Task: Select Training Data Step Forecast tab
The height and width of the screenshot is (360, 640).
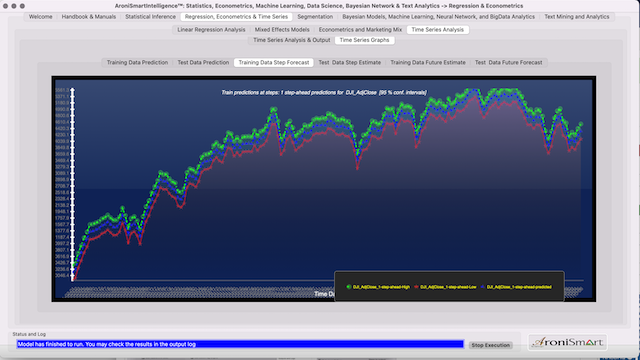Action: click(x=273, y=62)
